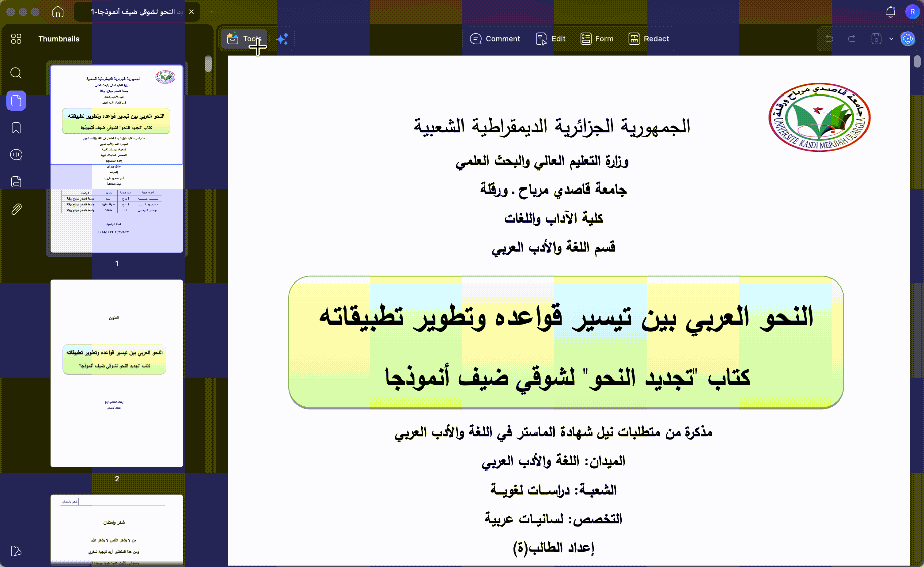Open the user account avatar
The height and width of the screenshot is (567, 924).
[x=912, y=12]
